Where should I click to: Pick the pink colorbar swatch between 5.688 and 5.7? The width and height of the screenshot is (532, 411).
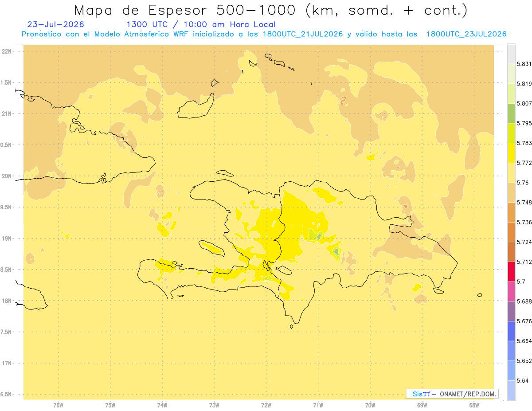[x=511, y=291]
